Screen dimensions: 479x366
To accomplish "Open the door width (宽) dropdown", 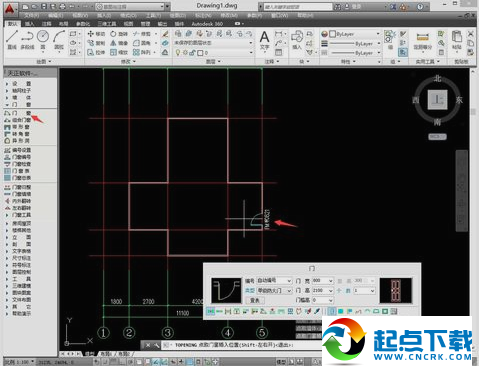I will pos(323,281).
